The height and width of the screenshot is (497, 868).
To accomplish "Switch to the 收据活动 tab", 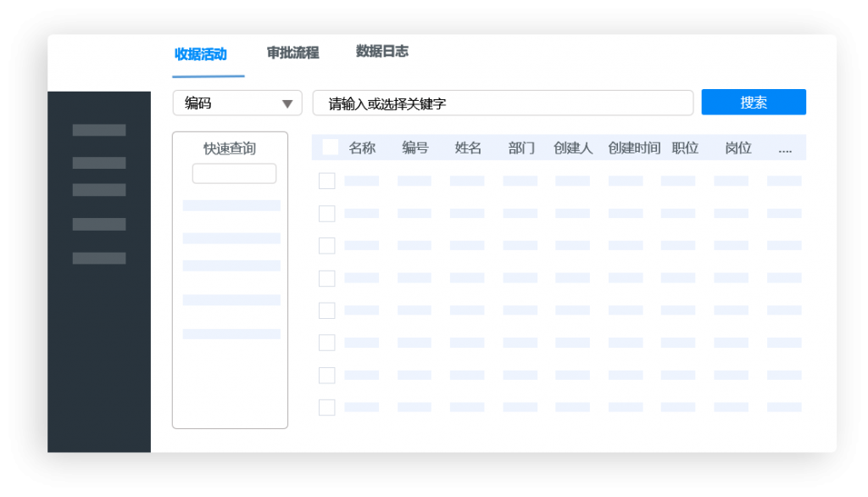I will [201, 54].
